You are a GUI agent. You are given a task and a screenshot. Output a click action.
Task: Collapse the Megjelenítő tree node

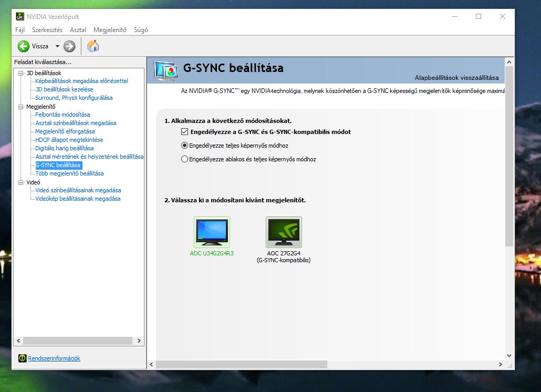point(21,106)
